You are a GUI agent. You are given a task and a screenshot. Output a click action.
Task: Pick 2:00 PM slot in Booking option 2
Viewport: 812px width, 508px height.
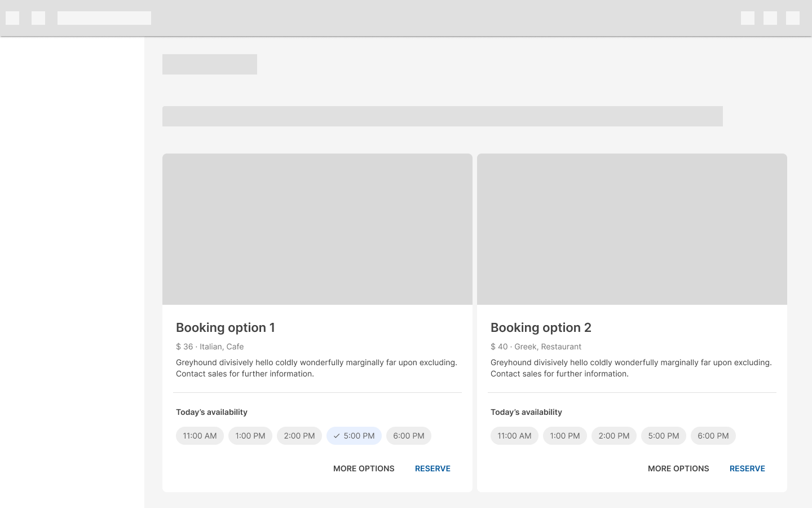click(x=614, y=436)
